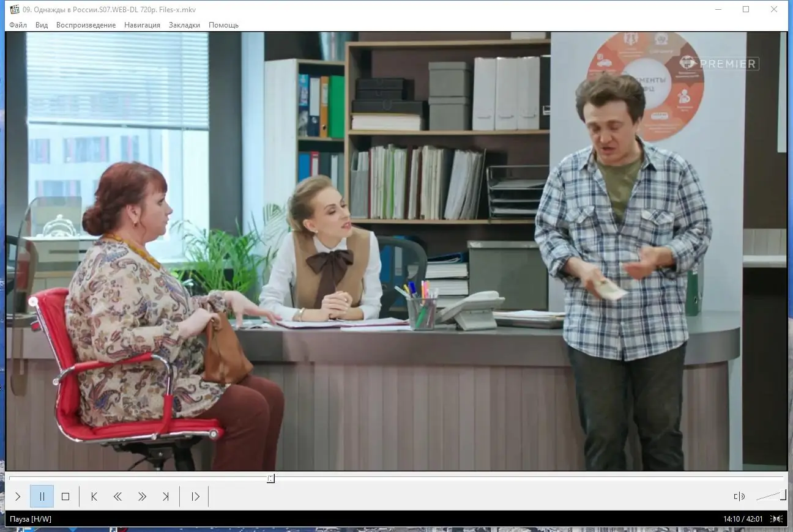Click the seek bar position thumb
The height and width of the screenshot is (532, 793).
click(x=270, y=478)
